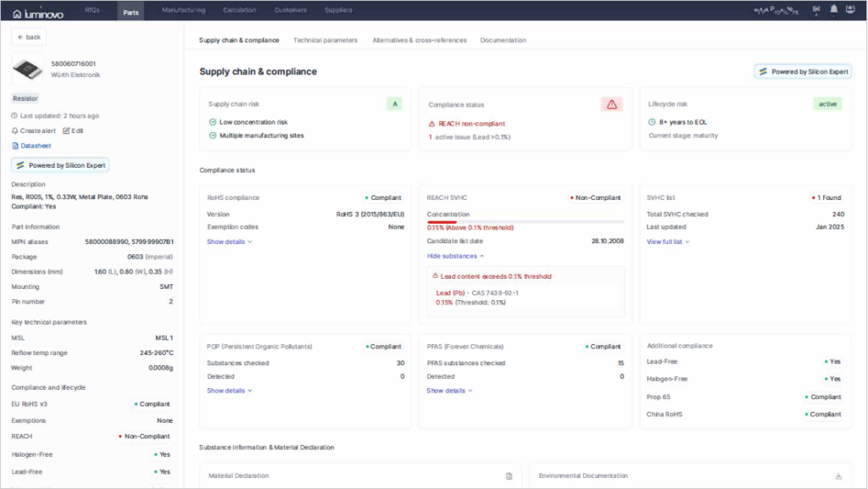Click the red warning triangle in Compliance status card
This screenshot has height=489, width=868.
pos(612,104)
